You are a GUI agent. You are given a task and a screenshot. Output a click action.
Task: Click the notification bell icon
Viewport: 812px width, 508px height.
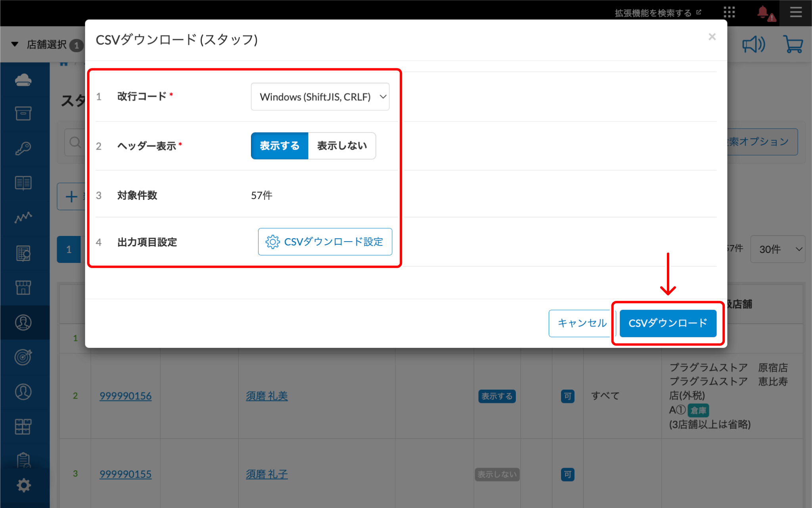(763, 13)
